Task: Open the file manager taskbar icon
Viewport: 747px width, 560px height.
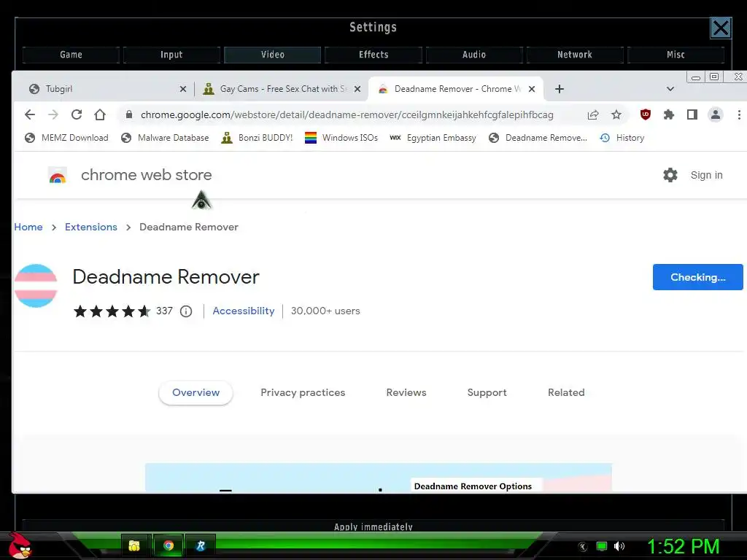Action: click(x=134, y=545)
